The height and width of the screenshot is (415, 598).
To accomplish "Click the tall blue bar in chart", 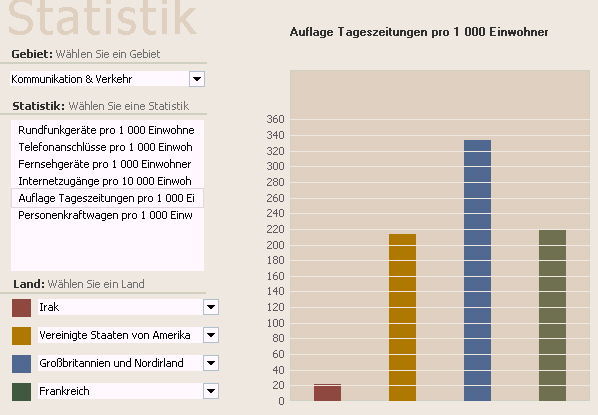I will [477, 270].
